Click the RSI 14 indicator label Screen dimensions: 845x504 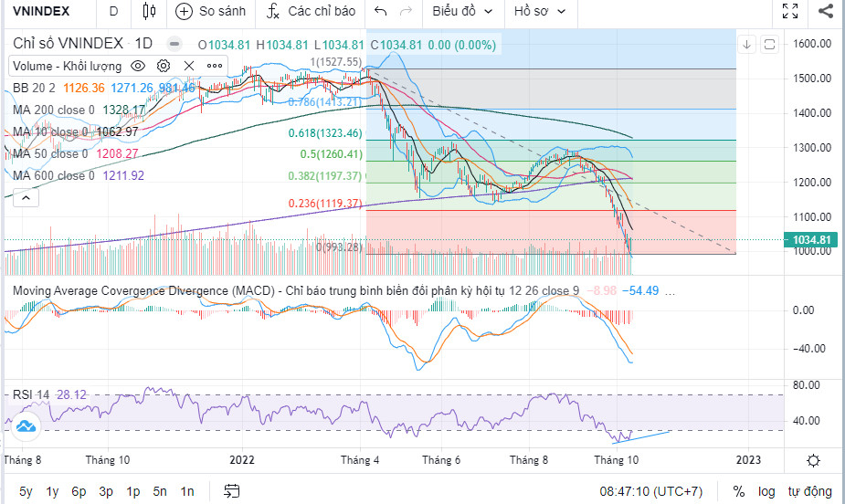click(x=31, y=394)
